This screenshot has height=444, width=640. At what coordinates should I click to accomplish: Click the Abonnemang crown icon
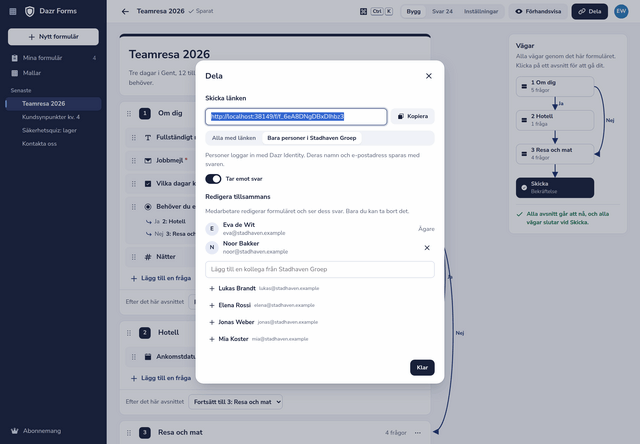15,431
